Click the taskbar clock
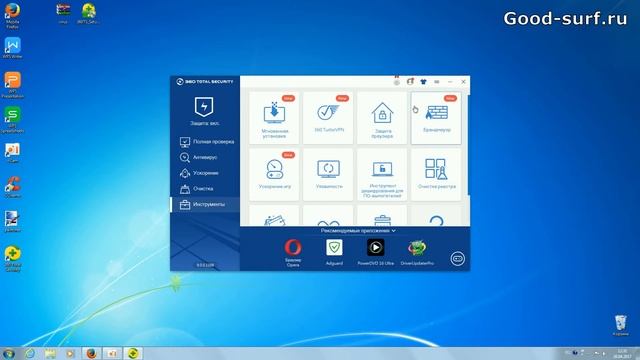This screenshot has width=640, height=360. (x=622, y=354)
